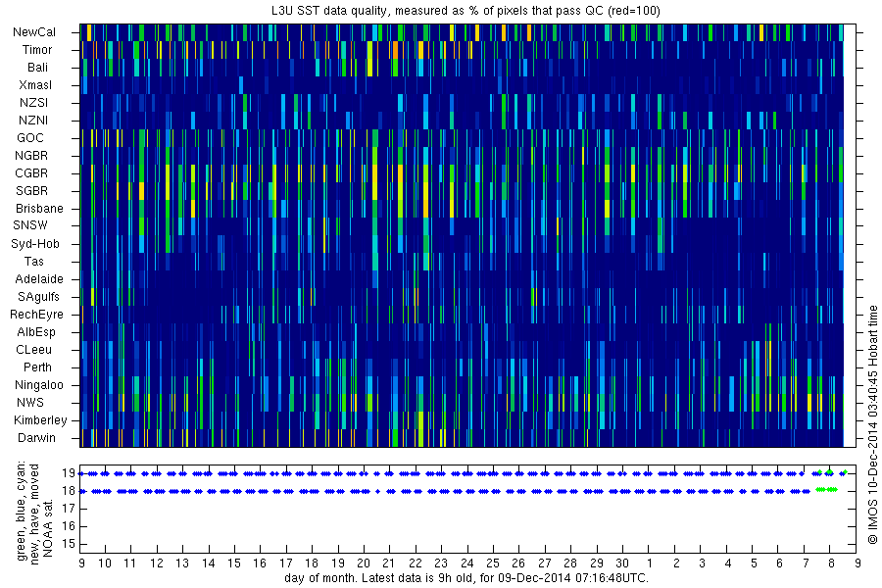The width and height of the screenshot is (882, 588).
Task: Click day 4 on the x-axis
Action: (728, 563)
